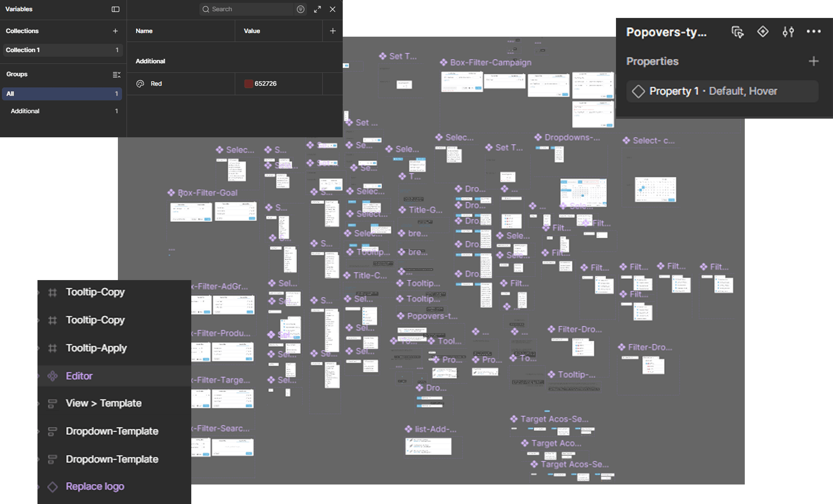Click the 652726 red color swatch
Screen dimensions: 833x504
click(x=248, y=83)
